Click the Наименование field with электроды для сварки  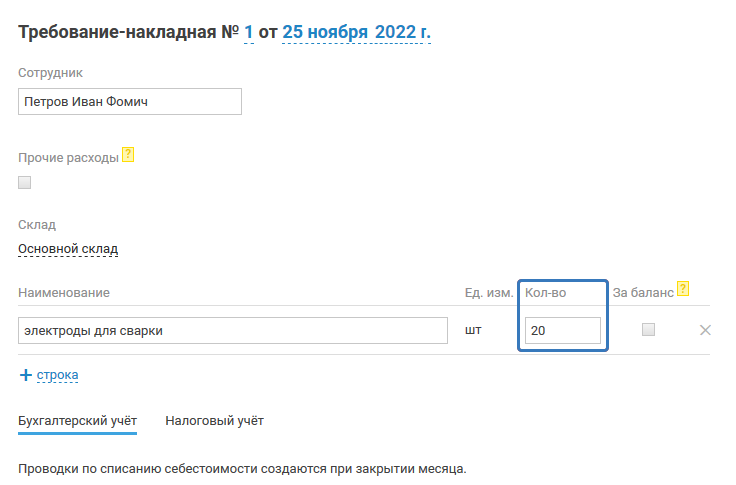tap(233, 331)
